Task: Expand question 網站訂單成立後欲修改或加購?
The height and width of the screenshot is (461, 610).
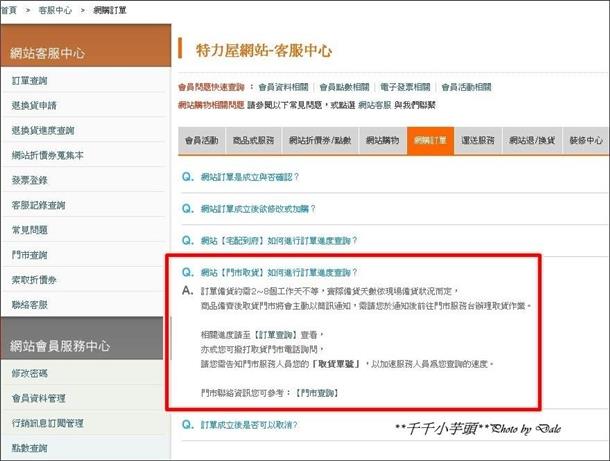Action: pyautogui.click(x=258, y=209)
